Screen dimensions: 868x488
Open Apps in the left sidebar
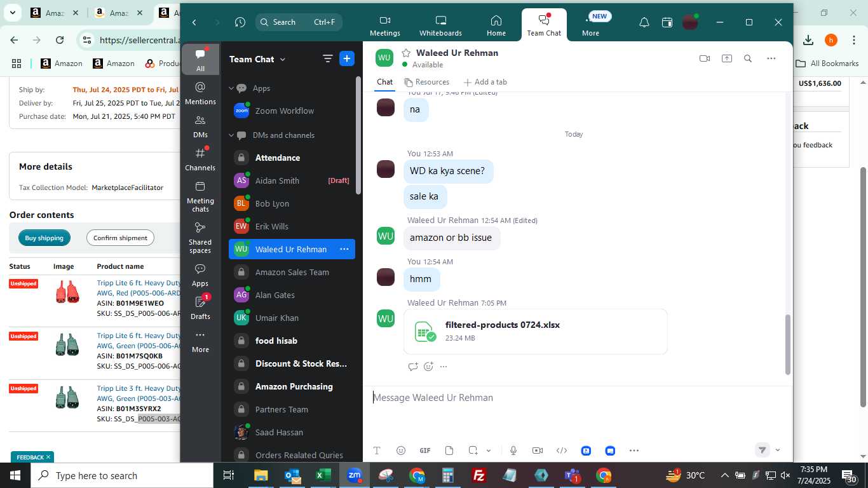pos(200,274)
